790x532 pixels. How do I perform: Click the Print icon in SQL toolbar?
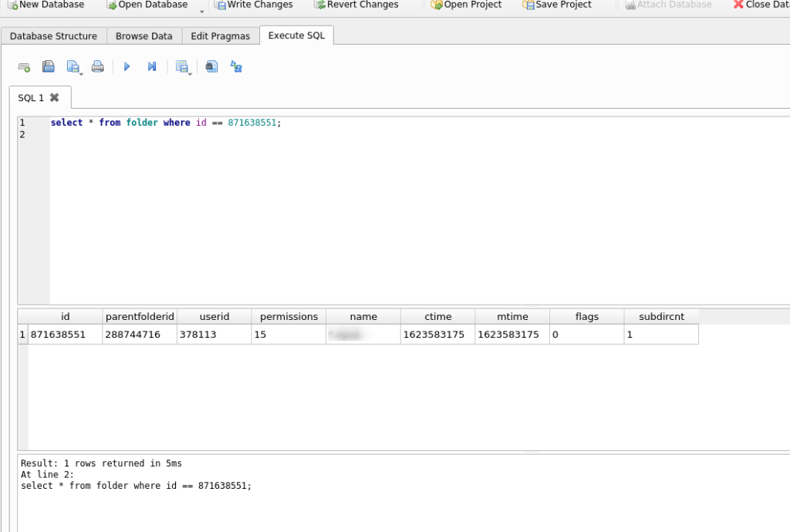pyautogui.click(x=97, y=66)
